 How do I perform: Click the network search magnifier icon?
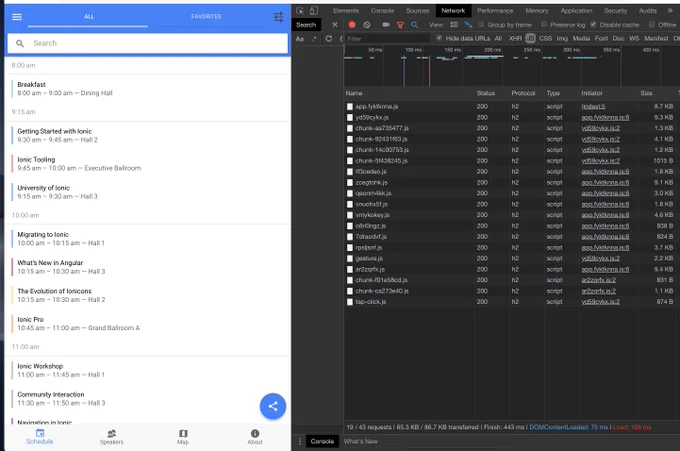coord(415,25)
